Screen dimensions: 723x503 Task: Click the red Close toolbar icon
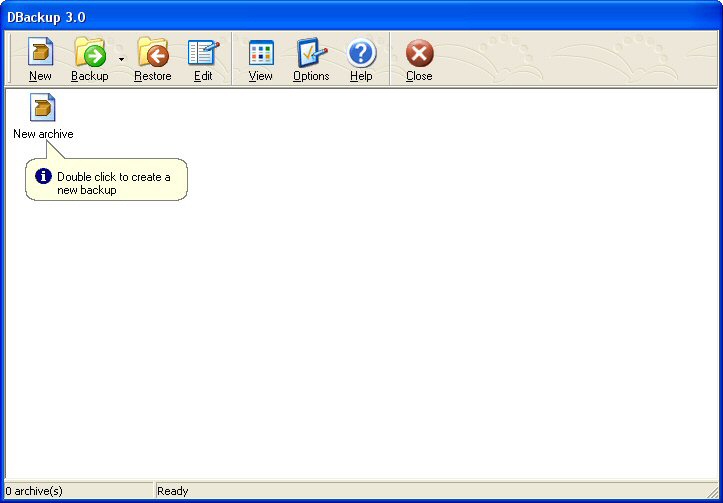[419, 53]
